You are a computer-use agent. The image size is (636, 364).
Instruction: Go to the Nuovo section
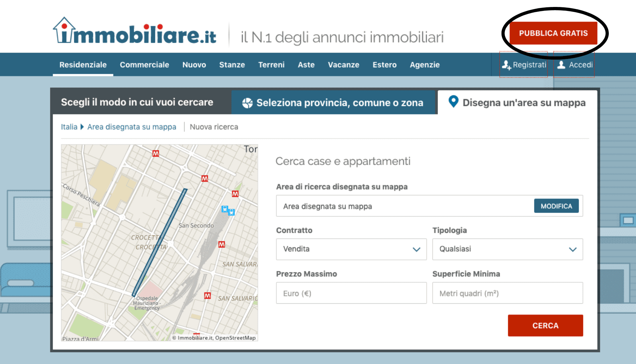tap(194, 65)
